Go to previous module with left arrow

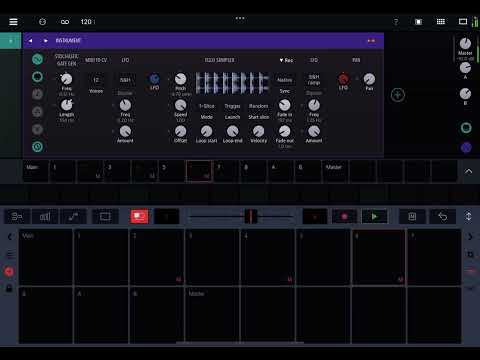pos(30,41)
